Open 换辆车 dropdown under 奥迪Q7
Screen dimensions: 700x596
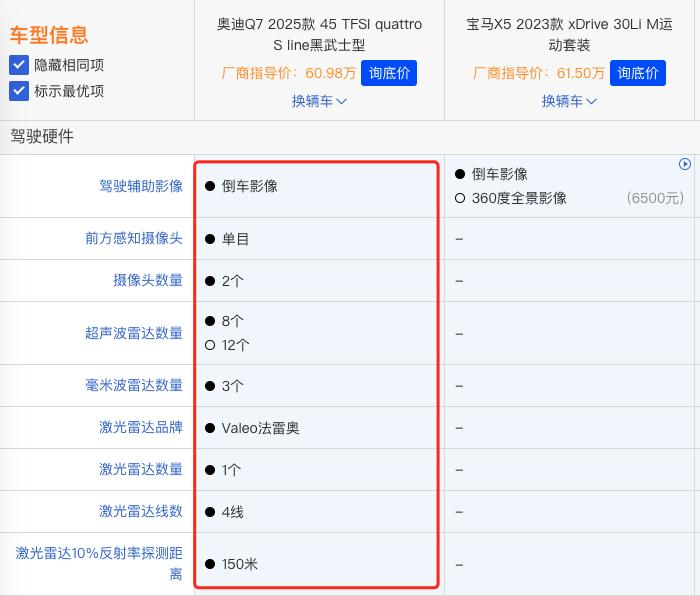pyautogui.click(x=319, y=101)
